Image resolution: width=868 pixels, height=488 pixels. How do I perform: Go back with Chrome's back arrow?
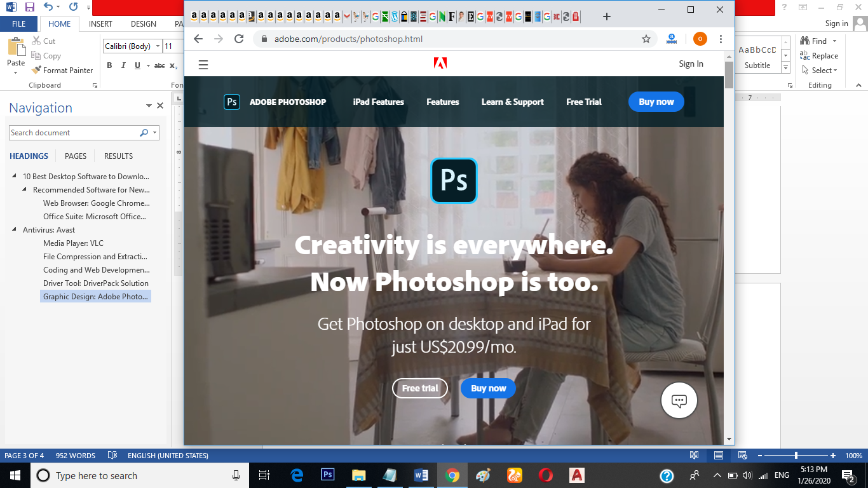click(x=198, y=39)
